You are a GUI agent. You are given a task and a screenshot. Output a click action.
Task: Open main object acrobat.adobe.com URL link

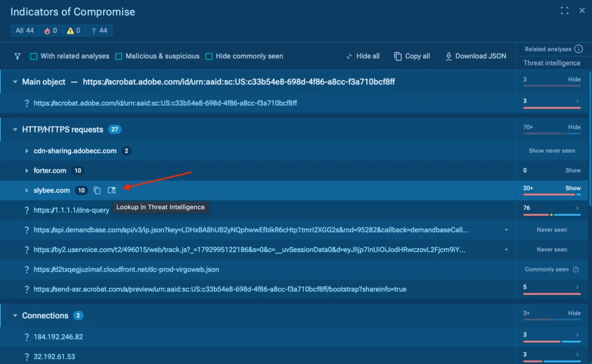(165, 103)
